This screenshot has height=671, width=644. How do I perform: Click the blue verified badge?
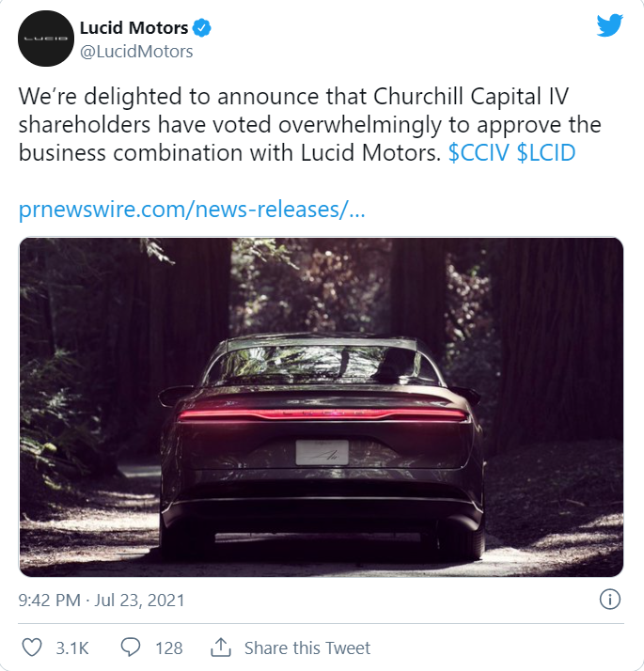click(202, 29)
